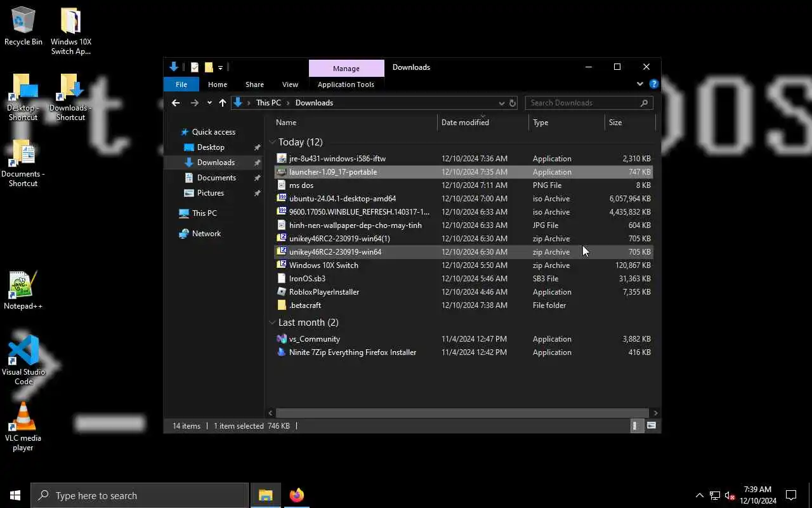This screenshot has width=812, height=508.
Task: Unpin Desktop using its pin icon
Action: [257, 147]
